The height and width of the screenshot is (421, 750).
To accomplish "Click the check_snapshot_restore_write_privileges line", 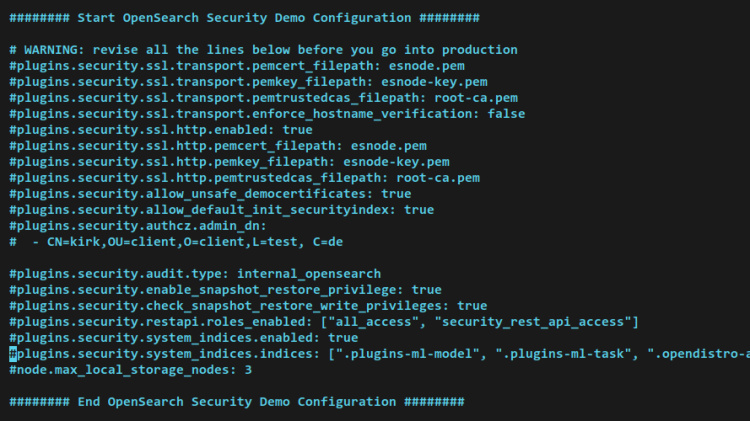I will tap(248, 306).
